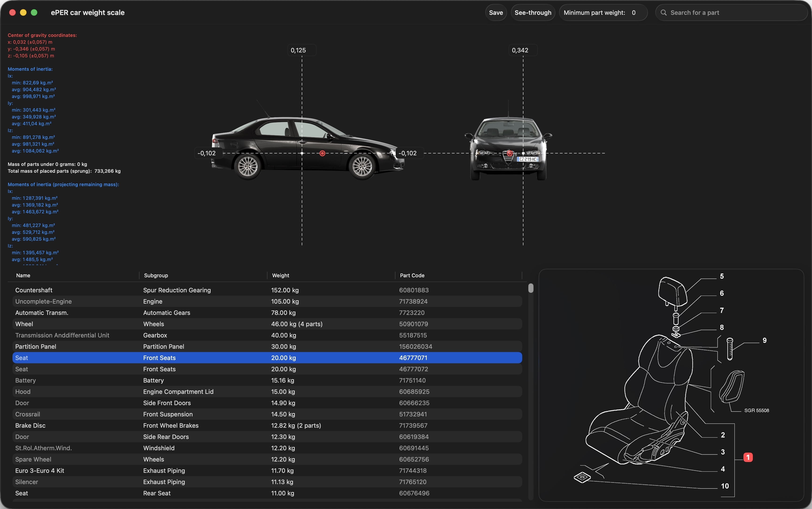Click the 0,125 vertical axis label
The image size is (812, 509).
point(298,50)
